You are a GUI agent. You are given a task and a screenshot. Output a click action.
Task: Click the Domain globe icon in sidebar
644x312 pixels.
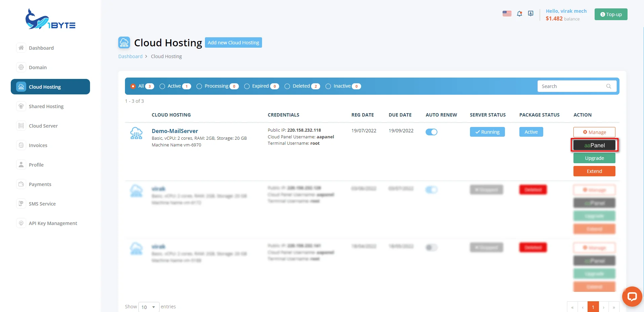coord(21,67)
